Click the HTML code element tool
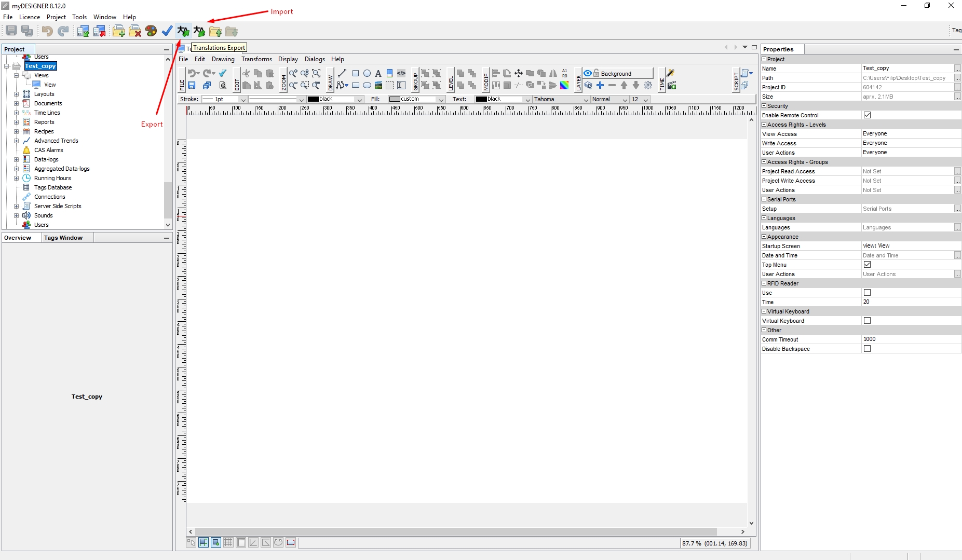This screenshot has height=560, width=962. click(401, 73)
